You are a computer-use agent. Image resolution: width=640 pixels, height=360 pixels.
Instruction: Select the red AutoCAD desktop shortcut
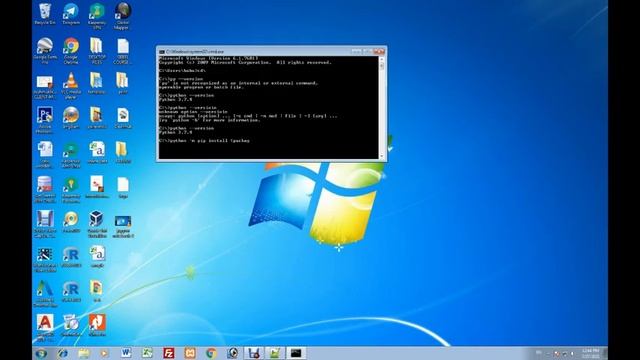(44, 328)
